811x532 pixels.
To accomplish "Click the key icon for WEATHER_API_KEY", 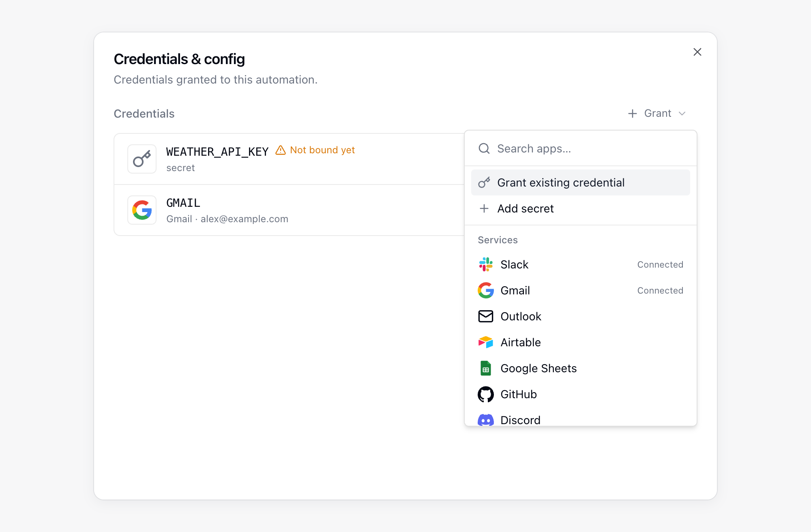I will [x=142, y=159].
